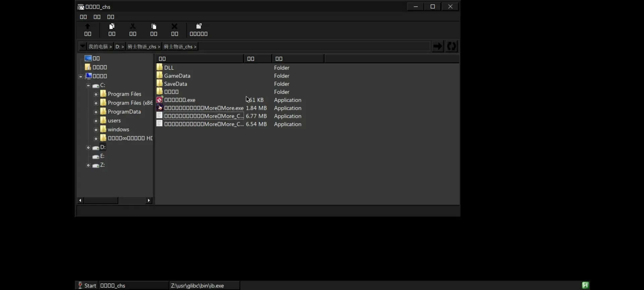Expand the D: drive tree node
Viewport: 644px width, 290px height.
click(x=88, y=148)
